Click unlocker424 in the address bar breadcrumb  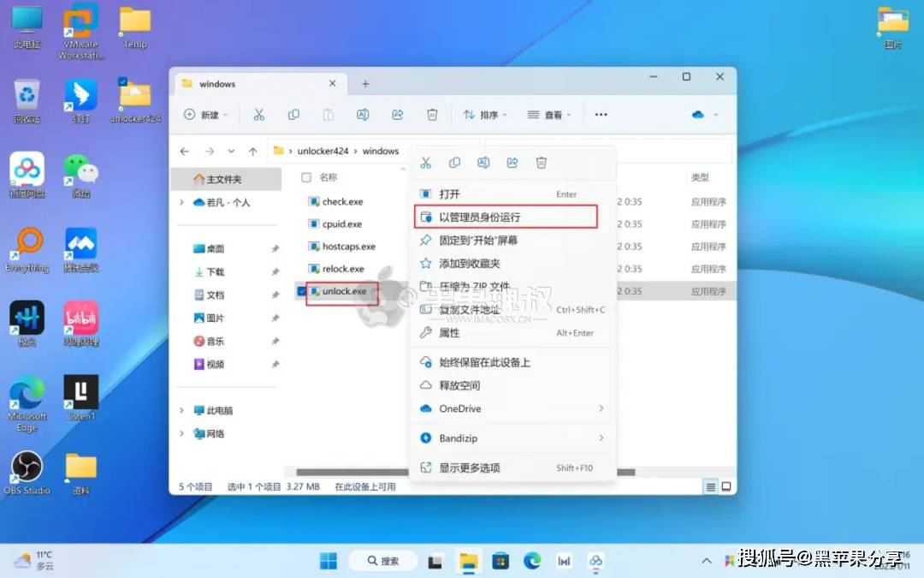pos(323,151)
